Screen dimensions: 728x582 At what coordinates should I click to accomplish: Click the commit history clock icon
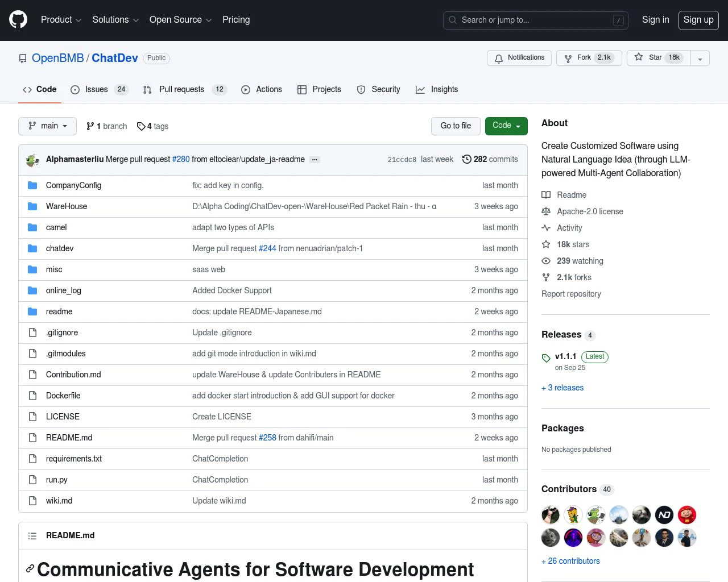pyautogui.click(x=467, y=159)
